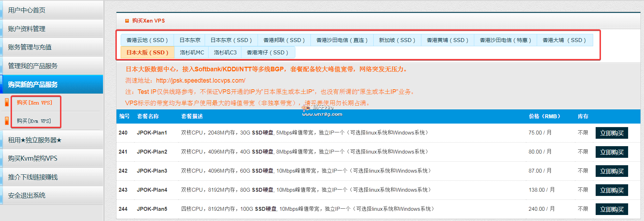Click the icon before 购买Xen VPS heading
This screenshot has width=644, height=221.
[127, 21]
